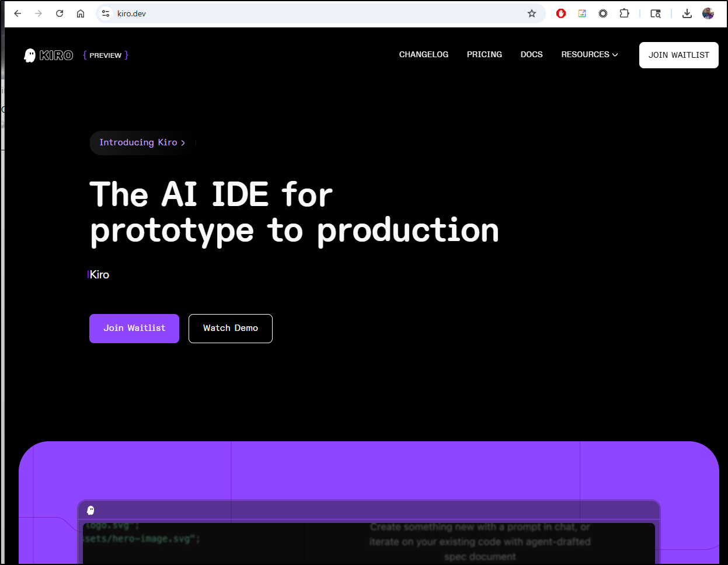728x565 pixels.
Task: Click the small ghost icon in demo window
Action: click(x=90, y=510)
